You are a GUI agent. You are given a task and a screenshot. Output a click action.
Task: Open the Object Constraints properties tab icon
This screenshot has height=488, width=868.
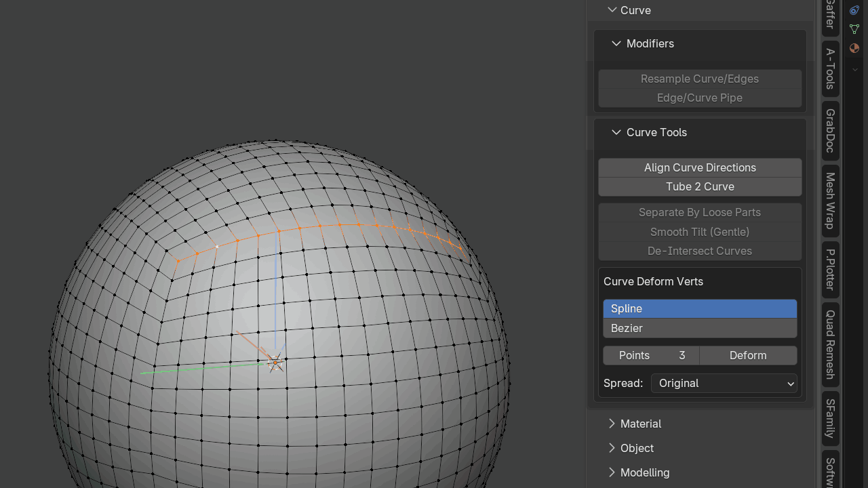[854, 10]
